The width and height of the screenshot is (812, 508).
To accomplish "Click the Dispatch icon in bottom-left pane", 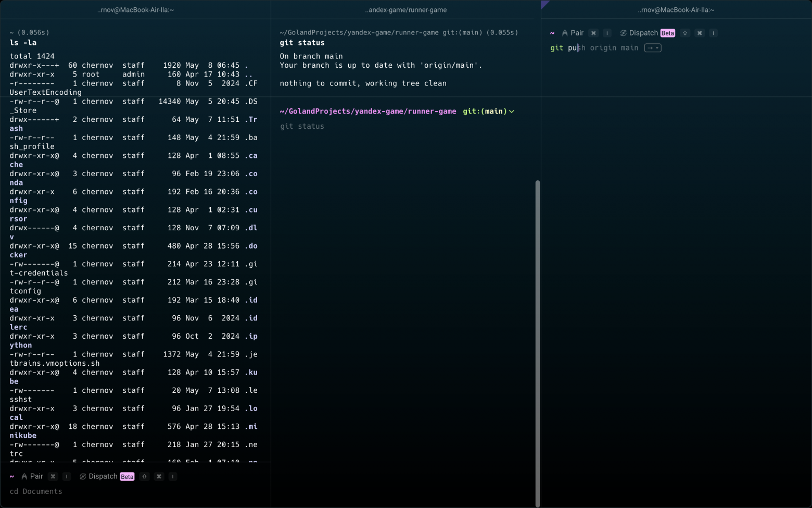I will click(83, 476).
